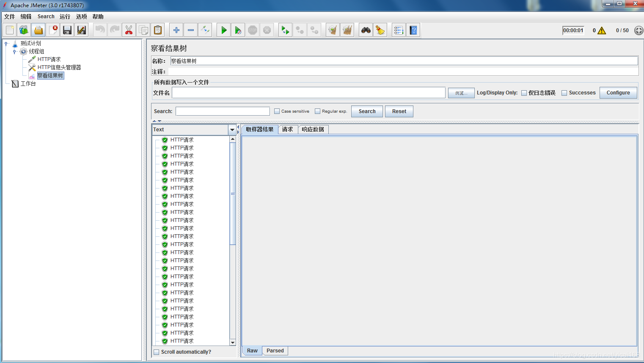Enable 仅日志错误 checkbox
644x363 pixels.
pyautogui.click(x=524, y=93)
